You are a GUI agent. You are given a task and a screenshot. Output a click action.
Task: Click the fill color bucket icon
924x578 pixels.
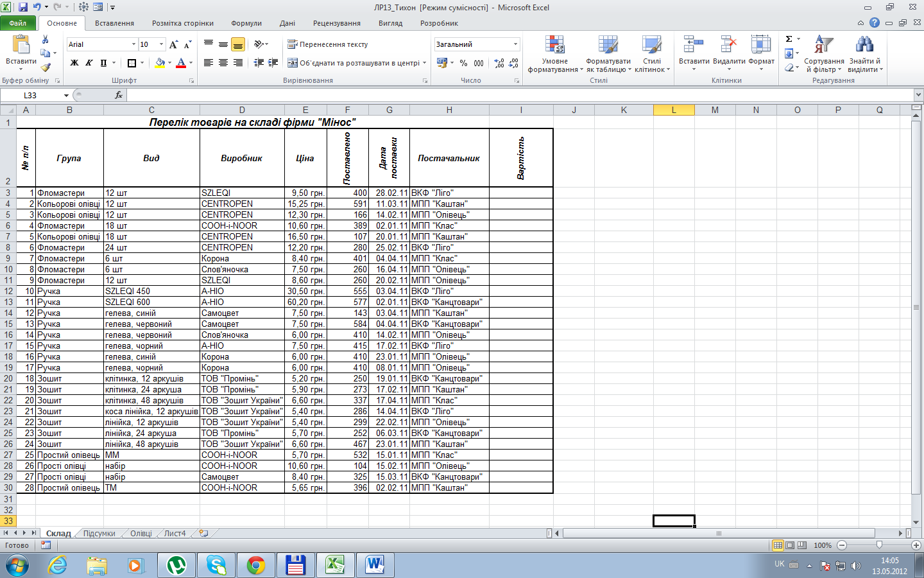click(160, 63)
